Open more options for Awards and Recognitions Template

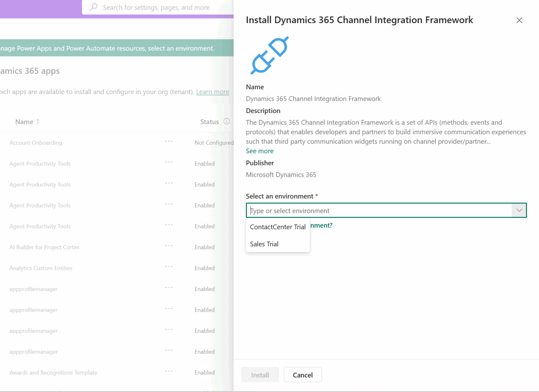(x=169, y=371)
